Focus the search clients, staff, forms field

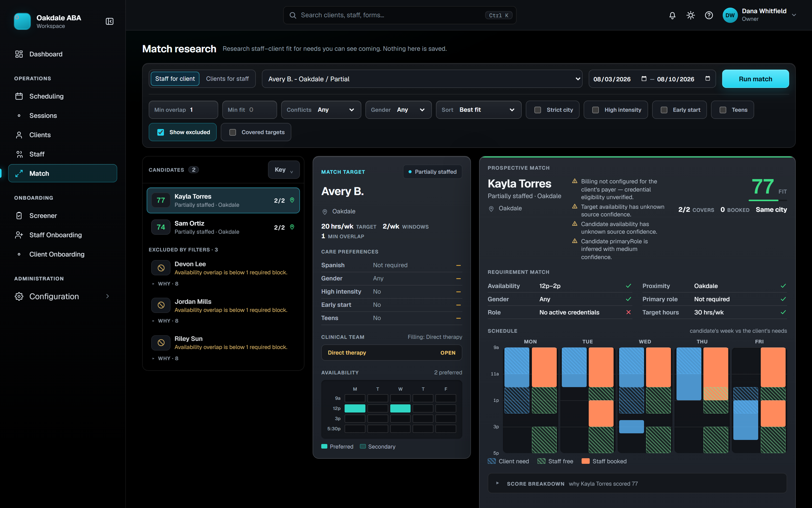tap(400, 15)
